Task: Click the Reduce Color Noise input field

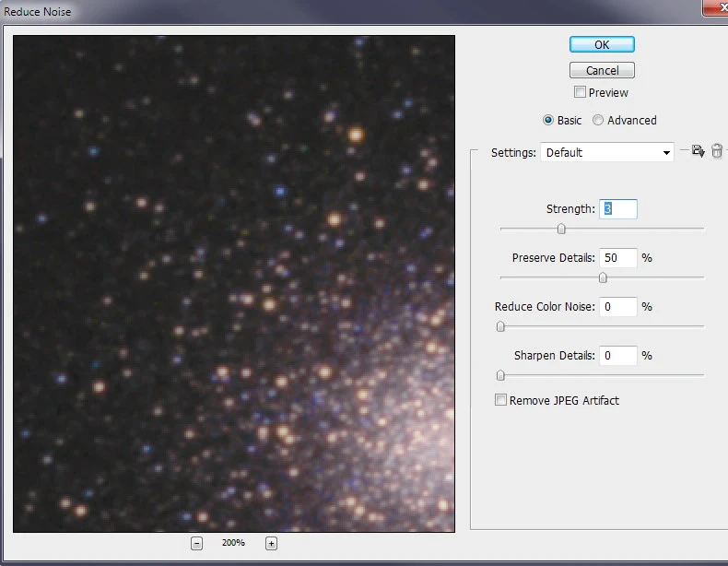Action: coord(618,306)
